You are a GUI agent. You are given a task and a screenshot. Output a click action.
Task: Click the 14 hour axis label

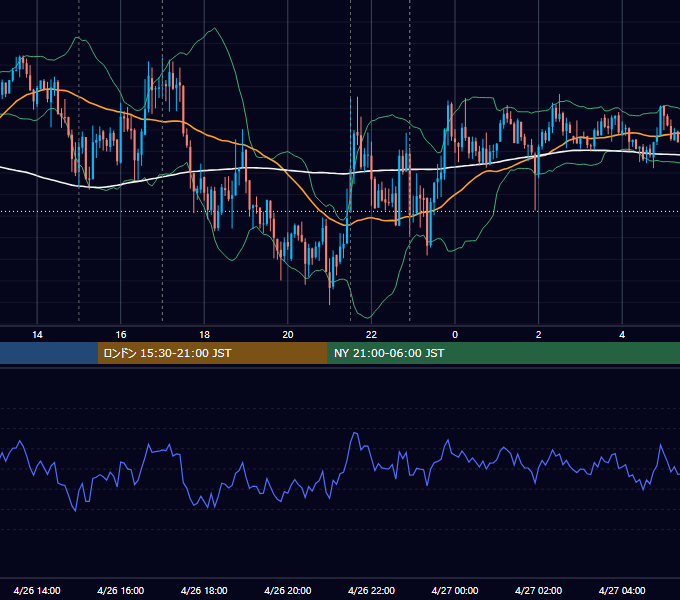(37, 335)
